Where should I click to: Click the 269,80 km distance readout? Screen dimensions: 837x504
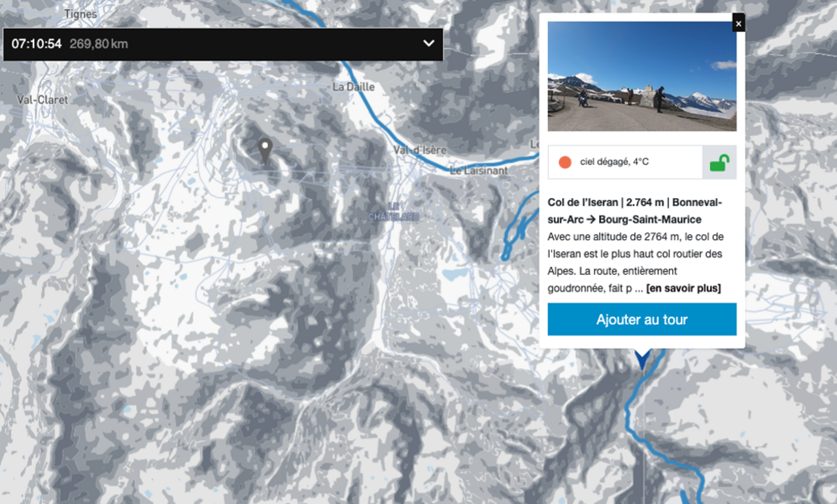[99, 44]
